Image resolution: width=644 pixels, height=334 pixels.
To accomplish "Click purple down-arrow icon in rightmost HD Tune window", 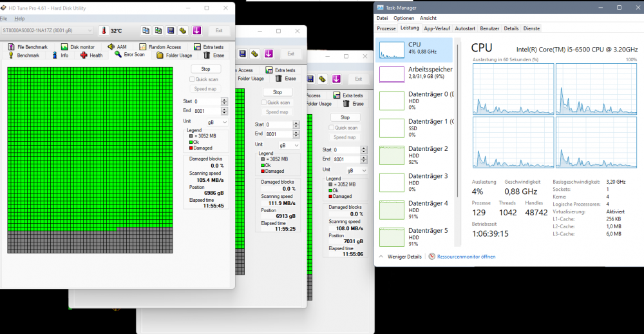I will point(336,79).
